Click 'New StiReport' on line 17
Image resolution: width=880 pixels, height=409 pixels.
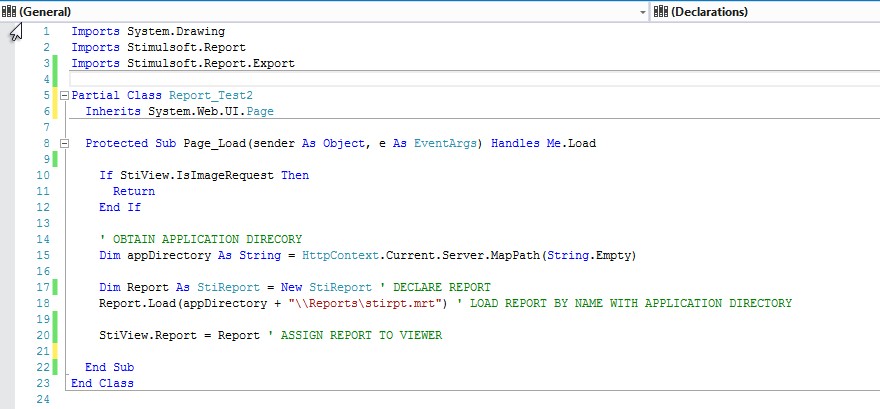[x=326, y=287]
